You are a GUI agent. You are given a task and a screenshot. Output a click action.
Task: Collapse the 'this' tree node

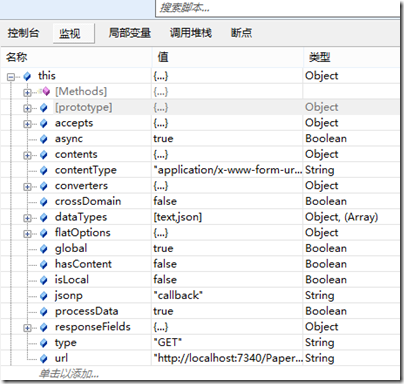[x=11, y=77]
